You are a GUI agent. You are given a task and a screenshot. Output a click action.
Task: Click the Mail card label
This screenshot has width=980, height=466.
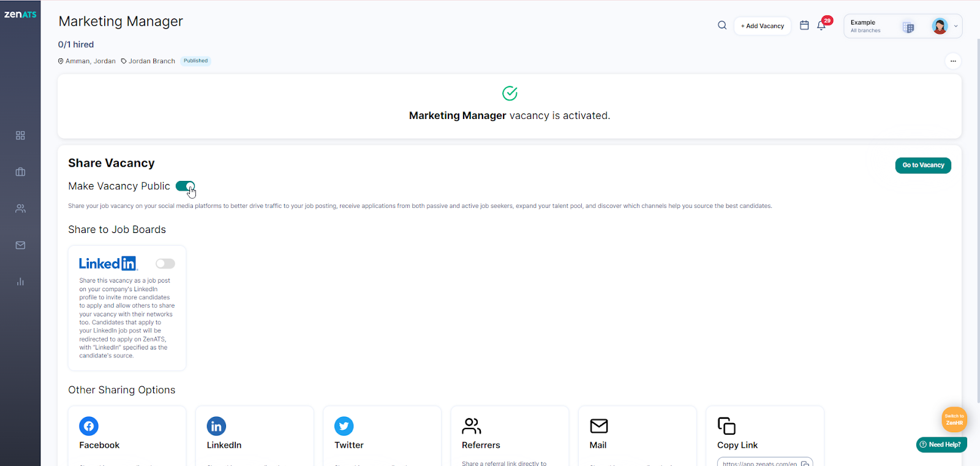pyautogui.click(x=598, y=445)
